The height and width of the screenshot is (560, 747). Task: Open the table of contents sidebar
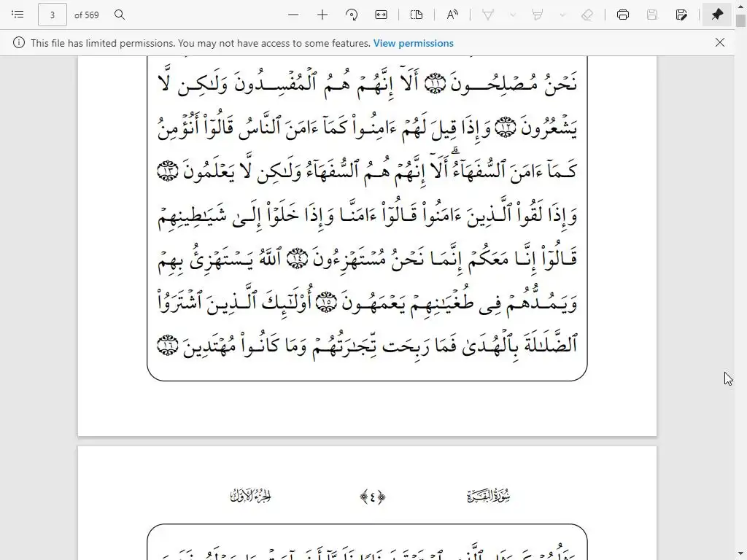pyautogui.click(x=18, y=15)
